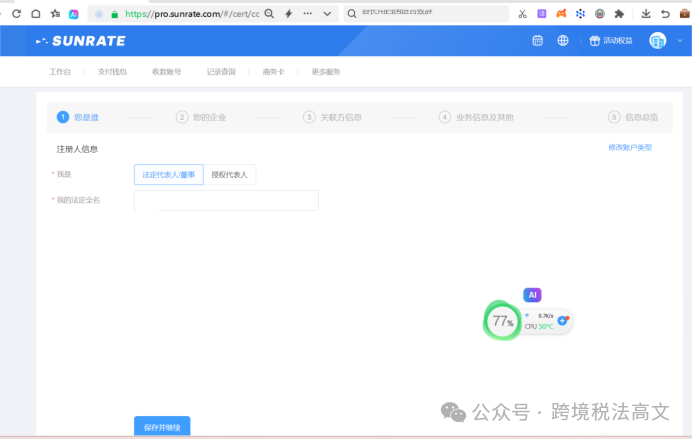This screenshot has height=440, width=692.
Task: Select step 5 信息总览
Action: 633,117
